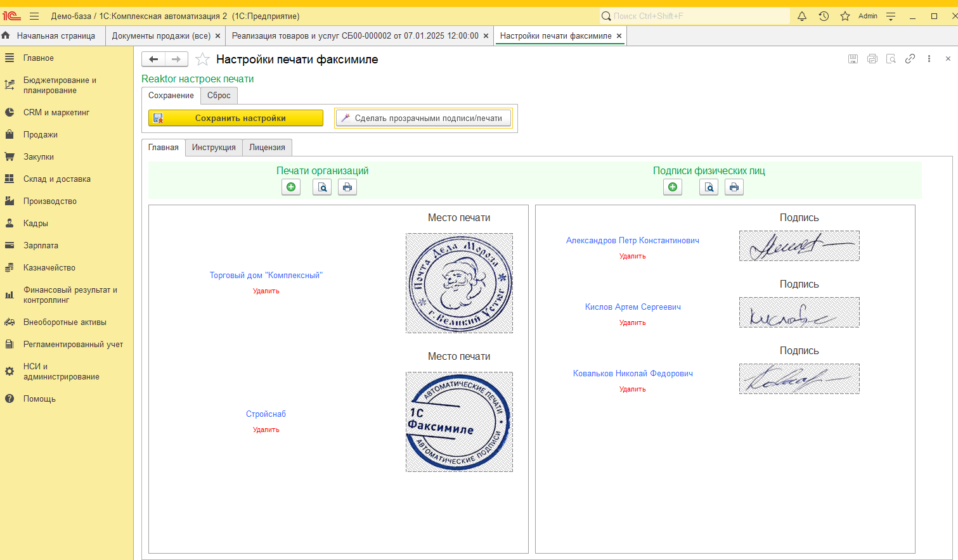Open Александров Петр Константинович link
This screenshot has height=560, width=958.
[633, 241]
